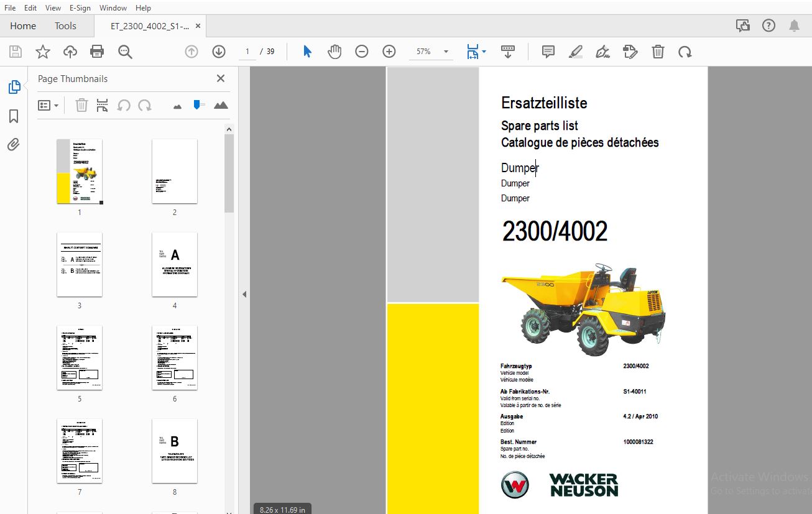Image resolution: width=812 pixels, height=514 pixels.
Task: Select page 6 thumbnail
Action: point(175,358)
